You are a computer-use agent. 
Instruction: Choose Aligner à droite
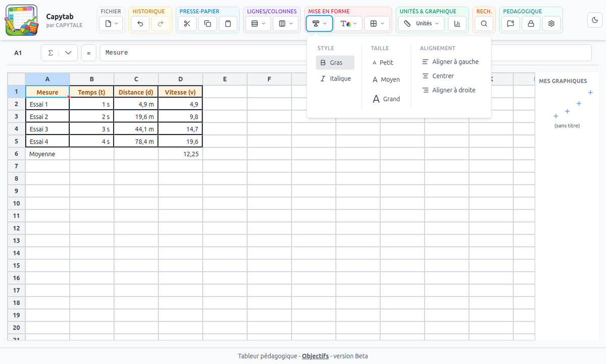(x=449, y=90)
